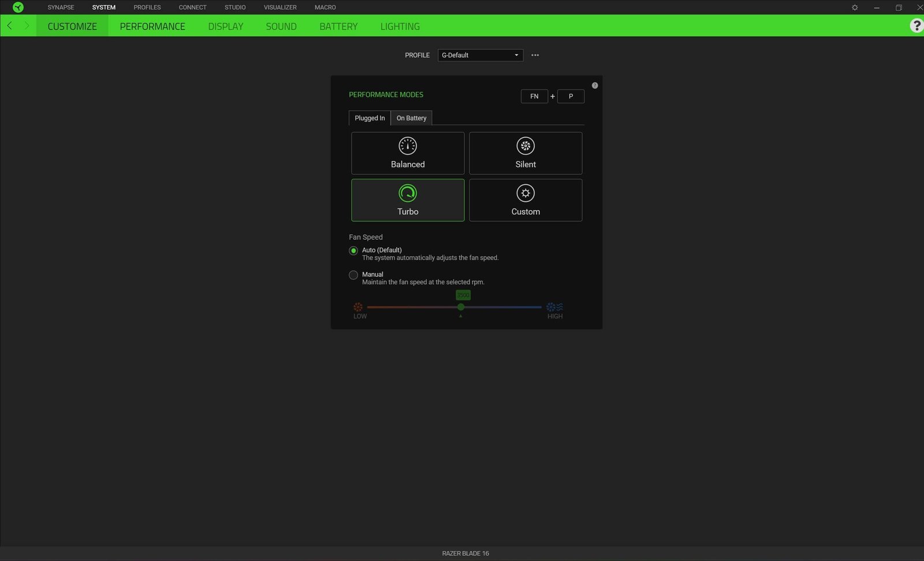Screen dimensions: 924x561
Task: Open profile options three-dot menu
Action: (535, 55)
